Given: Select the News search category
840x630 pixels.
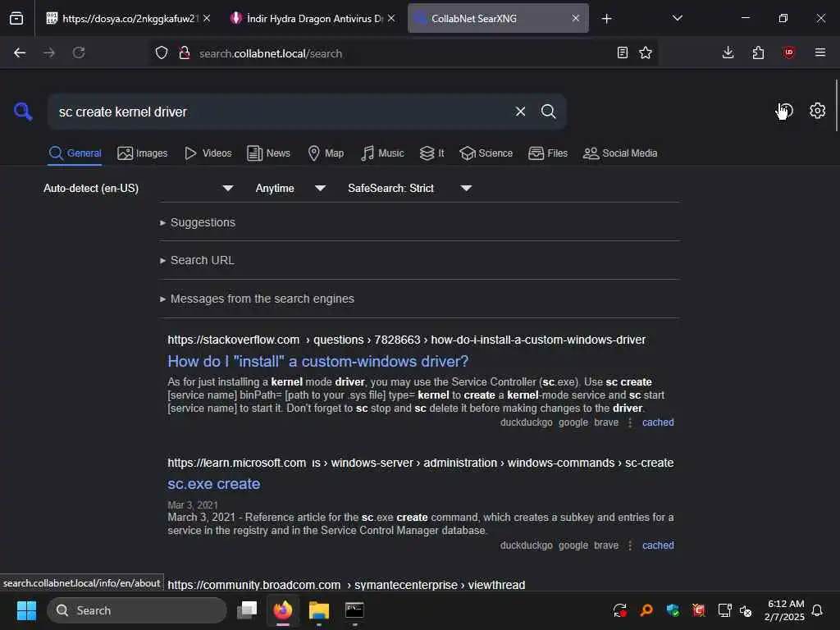Looking at the screenshot, I should click(268, 153).
